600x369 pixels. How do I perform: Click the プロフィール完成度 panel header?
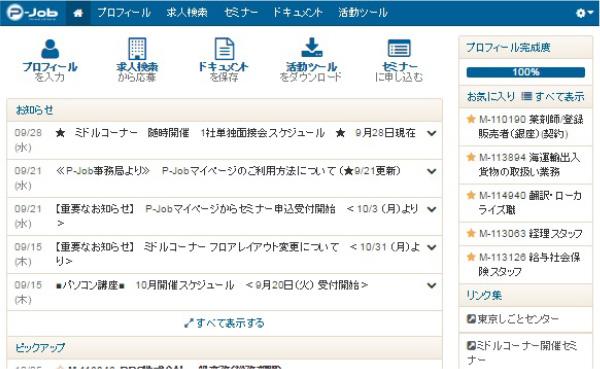point(525,47)
